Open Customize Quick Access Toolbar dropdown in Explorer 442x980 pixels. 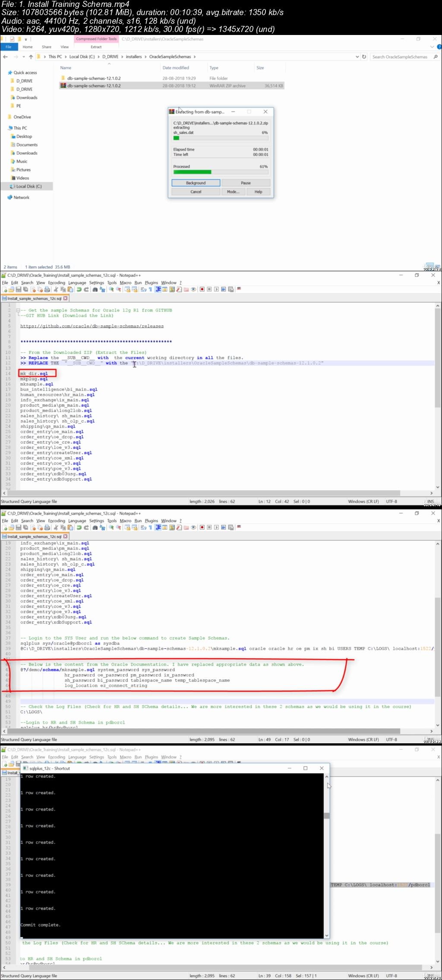[x=26, y=39]
